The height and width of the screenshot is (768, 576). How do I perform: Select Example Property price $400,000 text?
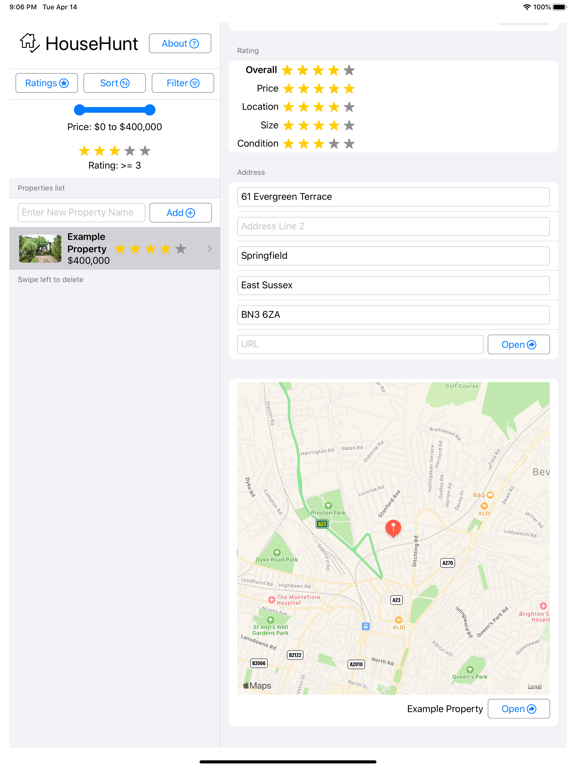coord(89,261)
